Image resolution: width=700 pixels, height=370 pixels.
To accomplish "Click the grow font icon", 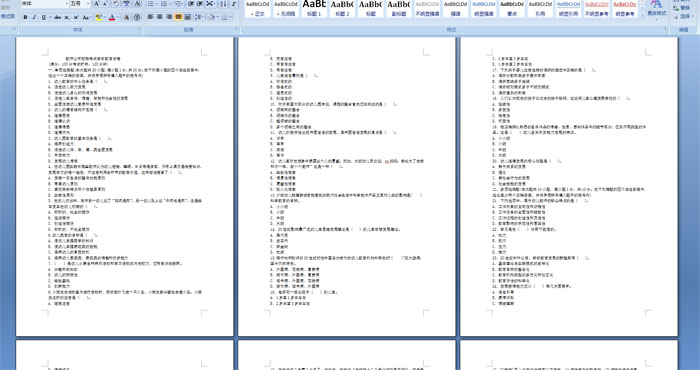I will point(96,4).
